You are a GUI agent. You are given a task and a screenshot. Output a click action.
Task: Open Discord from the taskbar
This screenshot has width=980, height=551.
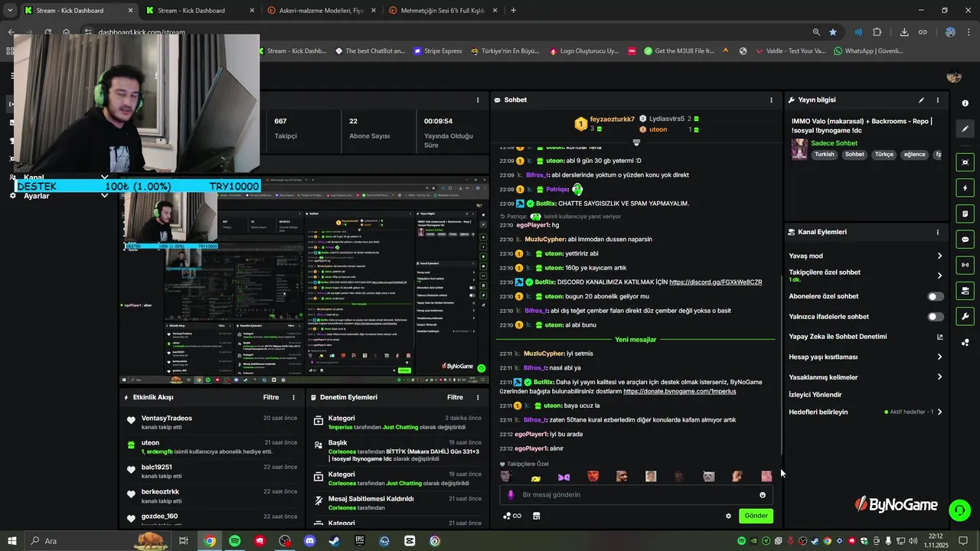[309, 541]
